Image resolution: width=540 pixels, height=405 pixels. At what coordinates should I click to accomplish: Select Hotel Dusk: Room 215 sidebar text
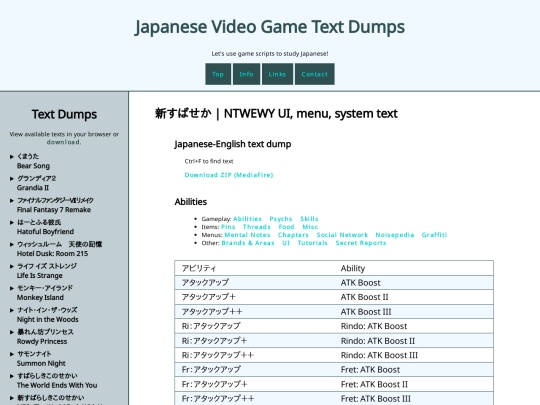click(x=52, y=254)
